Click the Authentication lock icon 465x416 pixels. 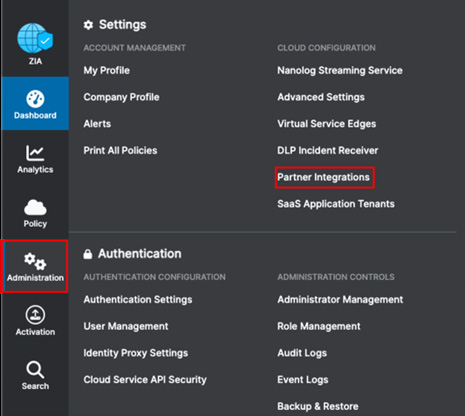(x=88, y=254)
